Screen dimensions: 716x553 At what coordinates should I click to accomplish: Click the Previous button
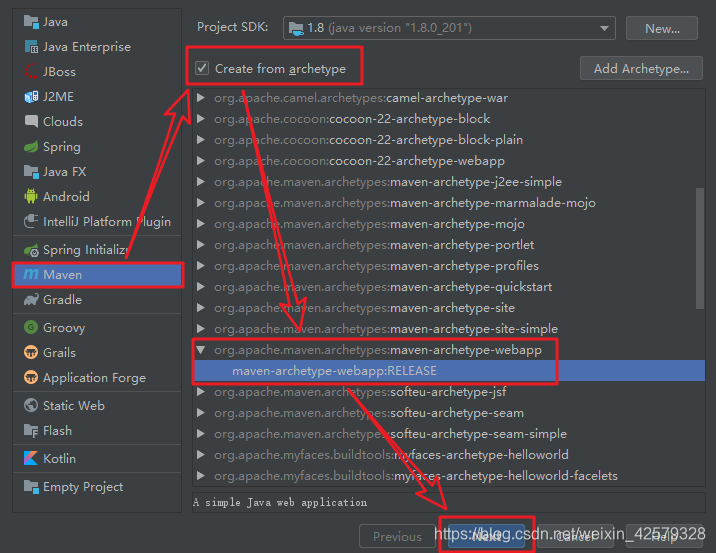click(397, 536)
